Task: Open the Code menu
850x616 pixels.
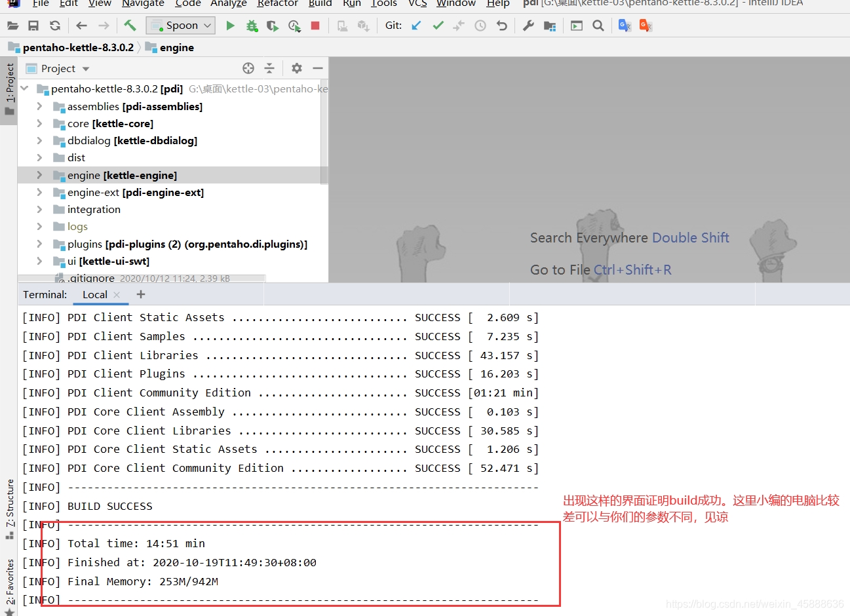Action: (x=188, y=3)
